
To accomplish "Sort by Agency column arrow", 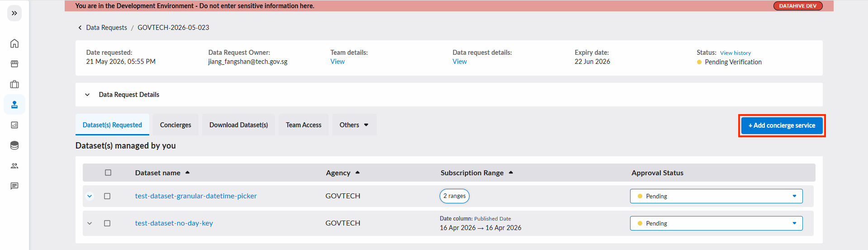I will [357, 173].
